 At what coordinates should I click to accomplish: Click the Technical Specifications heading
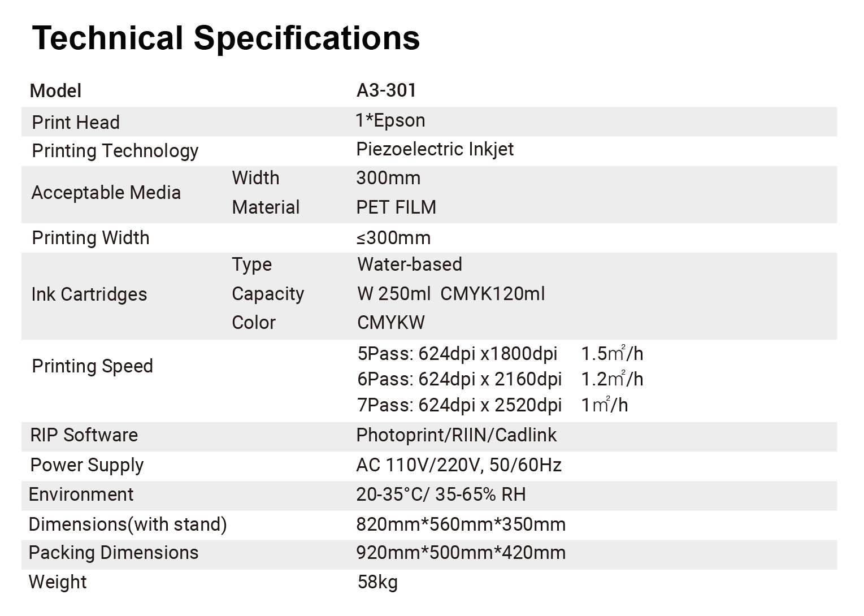pos(226,38)
